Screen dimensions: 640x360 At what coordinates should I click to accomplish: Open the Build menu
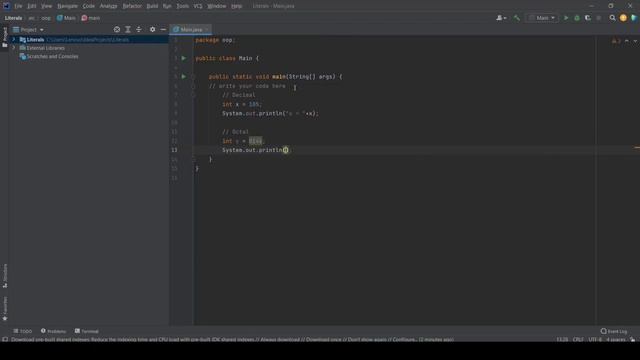tap(152, 6)
